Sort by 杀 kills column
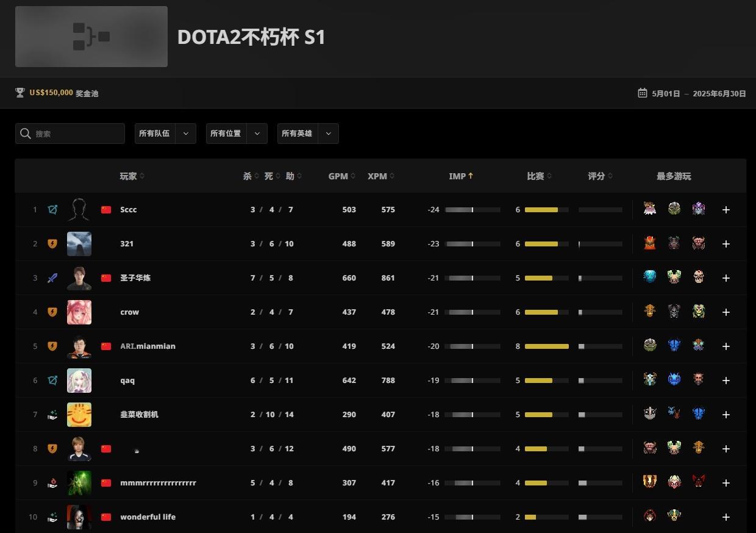Screen dimensions: 756x533 point(251,176)
